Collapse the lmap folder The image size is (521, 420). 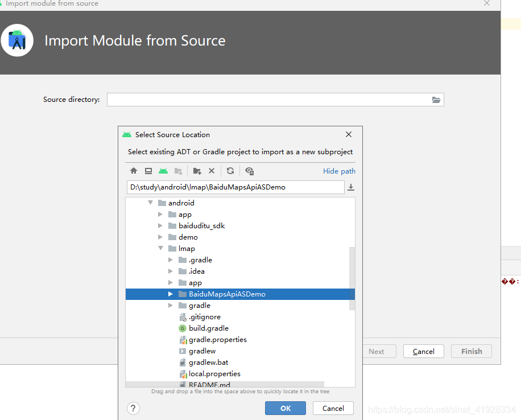161,248
